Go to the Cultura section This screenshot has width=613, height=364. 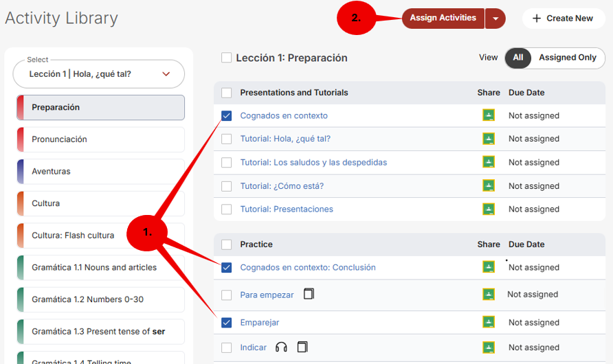tap(101, 203)
